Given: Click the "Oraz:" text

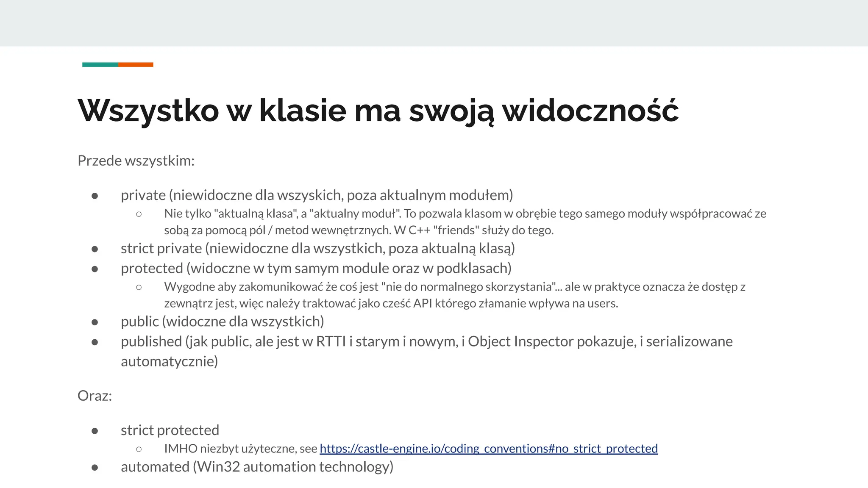Looking at the screenshot, I should coord(95,396).
